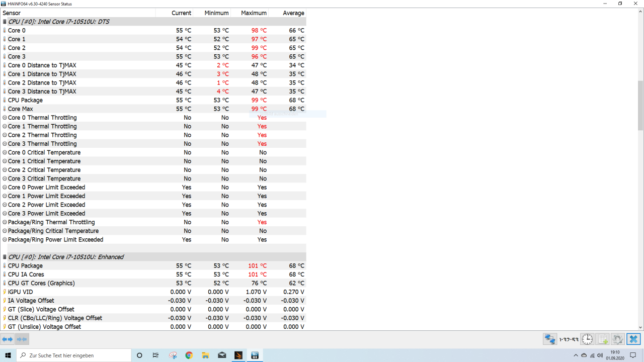Click the collapse columns arrows button

pos(22,339)
